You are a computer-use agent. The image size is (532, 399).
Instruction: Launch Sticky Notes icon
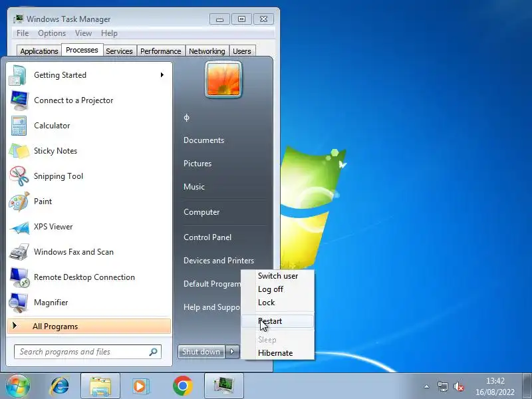[x=19, y=151]
